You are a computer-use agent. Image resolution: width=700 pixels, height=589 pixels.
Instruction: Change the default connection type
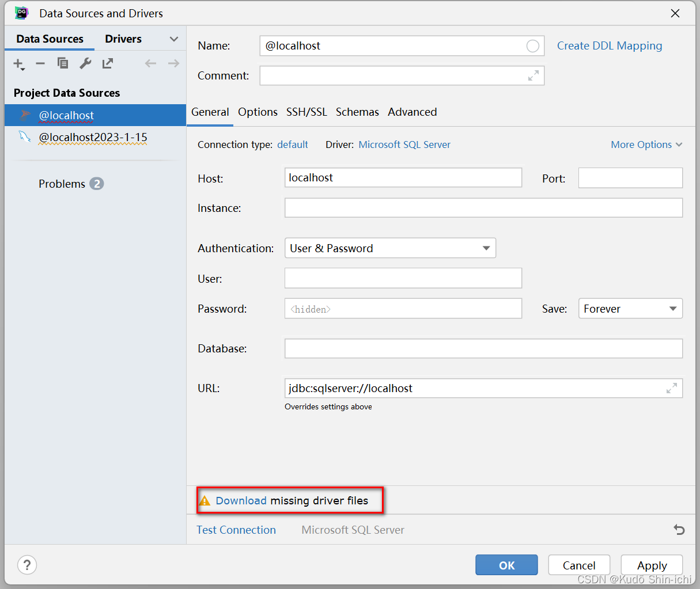tap(293, 145)
